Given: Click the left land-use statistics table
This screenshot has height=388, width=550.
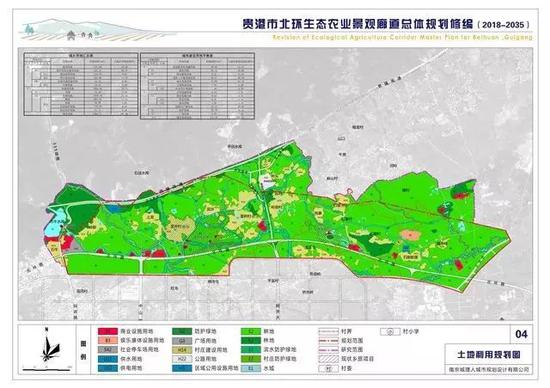Looking at the screenshot, I should pyautogui.click(x=81, y=84).
